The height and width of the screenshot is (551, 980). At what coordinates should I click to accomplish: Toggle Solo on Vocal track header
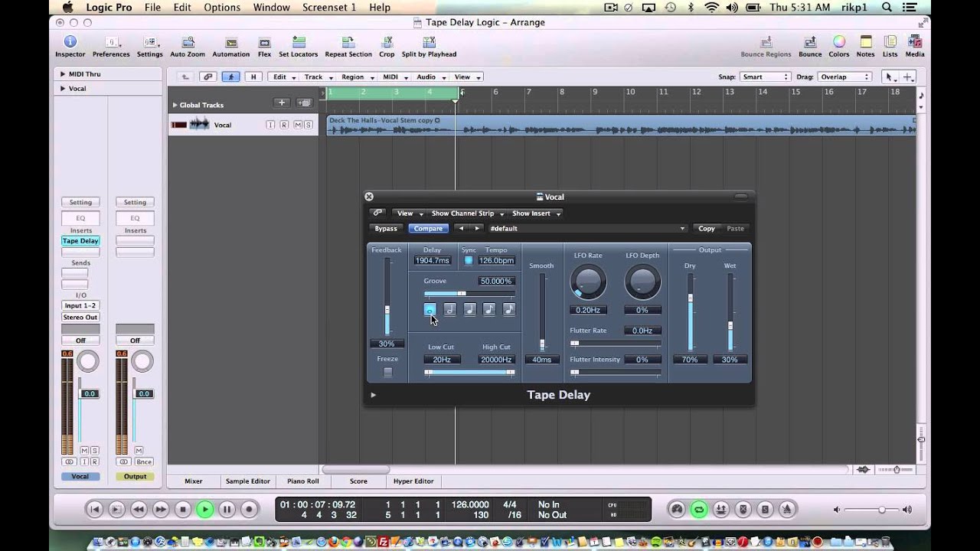tap(309, 125)
